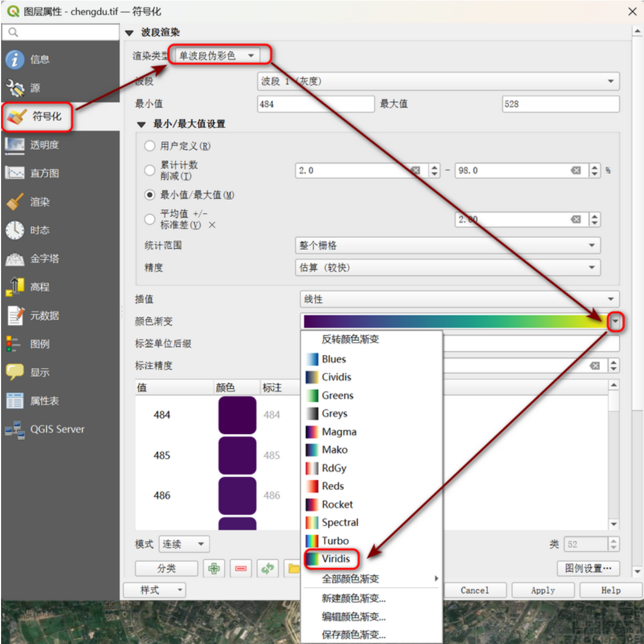Click the color ramp dropdown arrow
This screenshot has width=644, height=644.
coord(615,321)
